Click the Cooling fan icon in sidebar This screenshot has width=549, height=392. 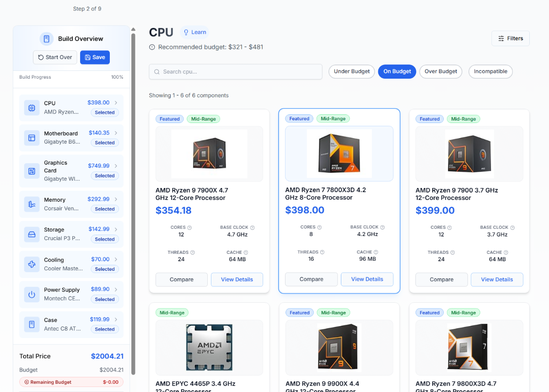pos(32,264)
